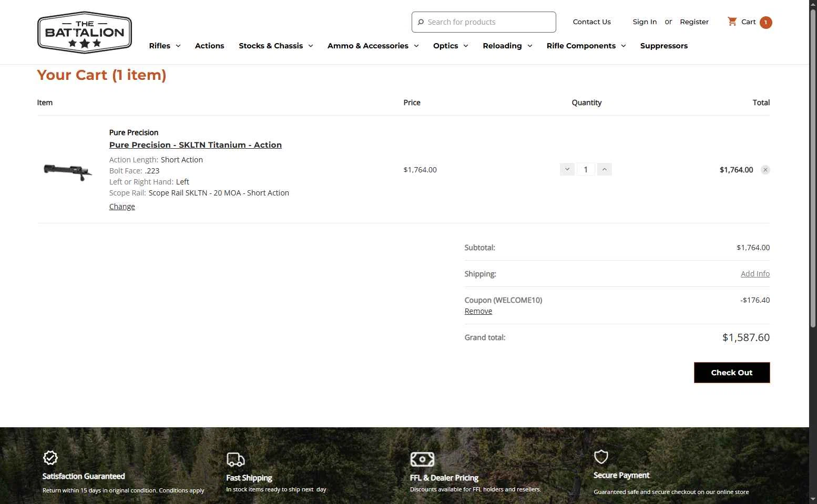Screen dimensions: 817x504
Task: Click The Battalion logo
Action: click(x=85, y=33)
